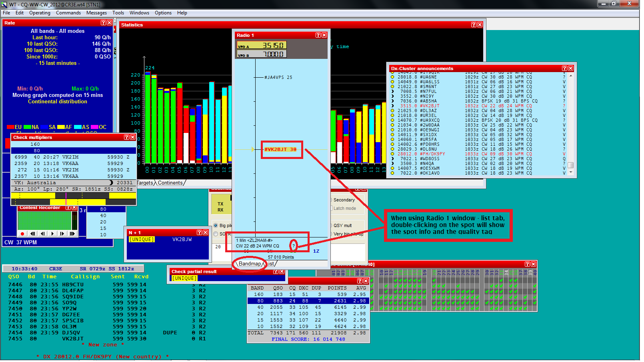Switch to the Targets tab in Statistics
The width and height of the screenshot is (644, 362).
(x=146, y=183)
